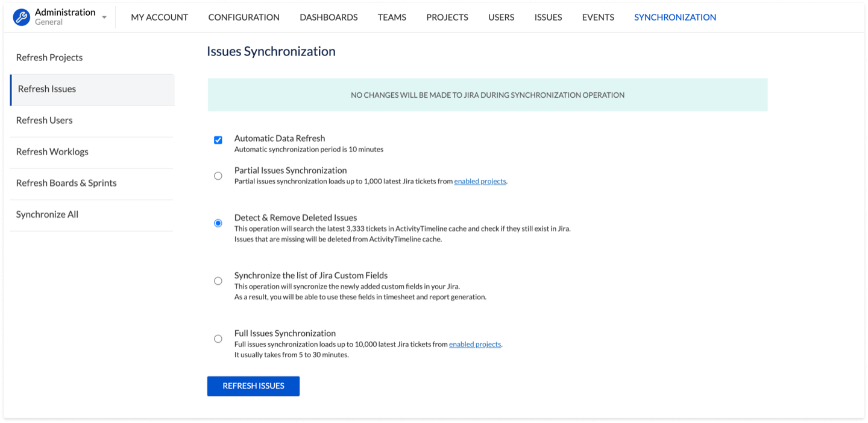Select Full Issues Synchronization radio button
Image resolution: width=868 pixels, height=423 pixels.
(218, 339)
